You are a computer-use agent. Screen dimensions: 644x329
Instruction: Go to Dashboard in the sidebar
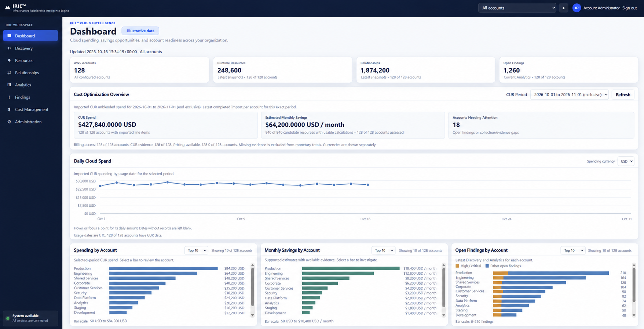30,36
